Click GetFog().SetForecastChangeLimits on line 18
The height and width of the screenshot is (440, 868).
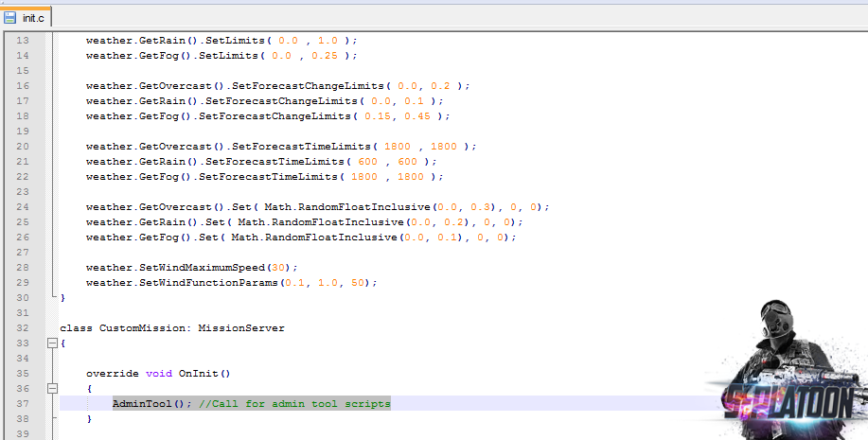pos(268,116)
